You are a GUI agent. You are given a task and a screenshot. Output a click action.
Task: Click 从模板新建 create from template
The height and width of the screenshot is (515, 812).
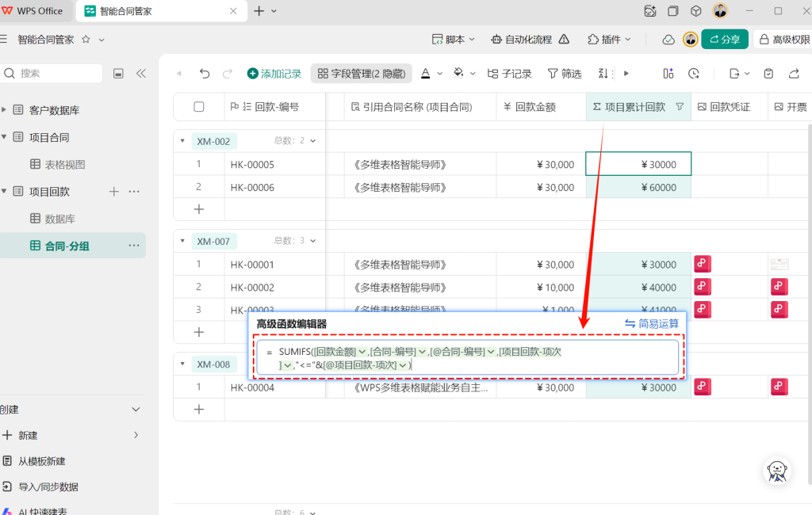pyautogui.click(x=34, y=460)
